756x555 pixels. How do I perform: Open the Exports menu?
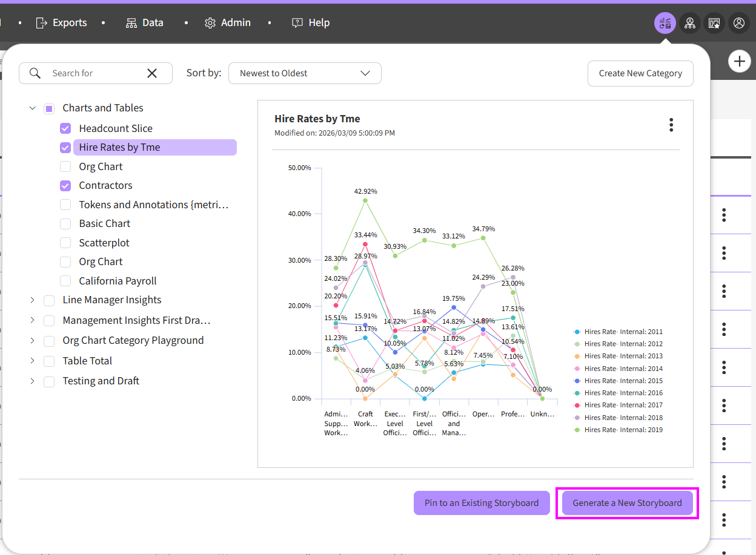pyautogui.click(x=61, y=23)
